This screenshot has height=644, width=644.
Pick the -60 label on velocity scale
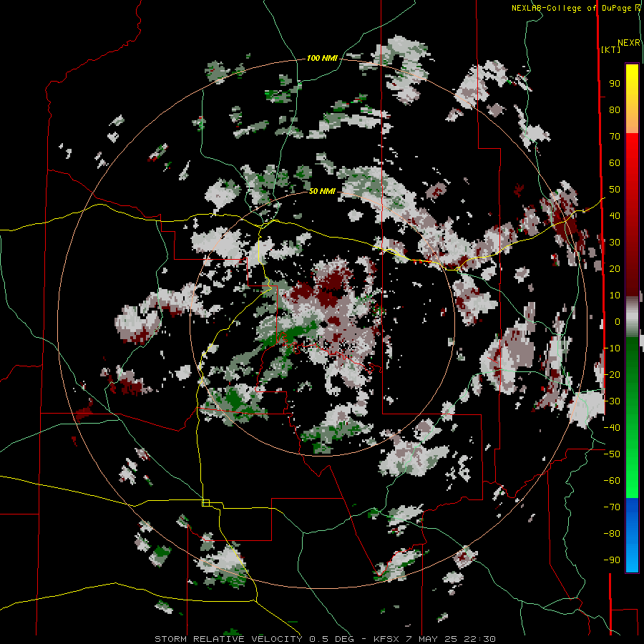[x=612, y=481]
